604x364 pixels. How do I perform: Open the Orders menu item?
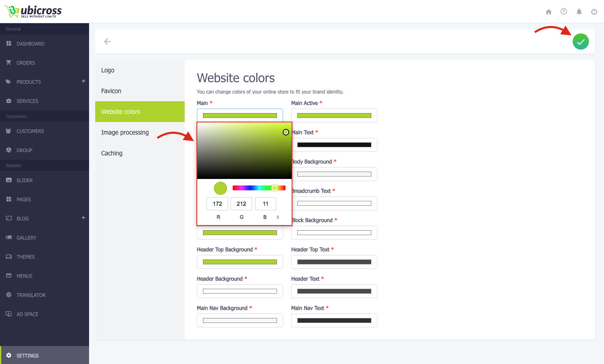pos(26,63)
